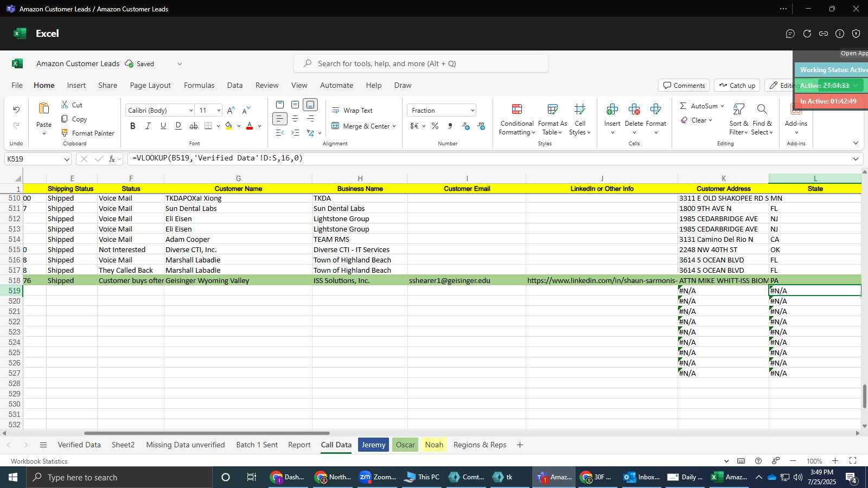Click the Format cells icon
The height and width of the screenshot is (488, 868).
pos(656,110)
